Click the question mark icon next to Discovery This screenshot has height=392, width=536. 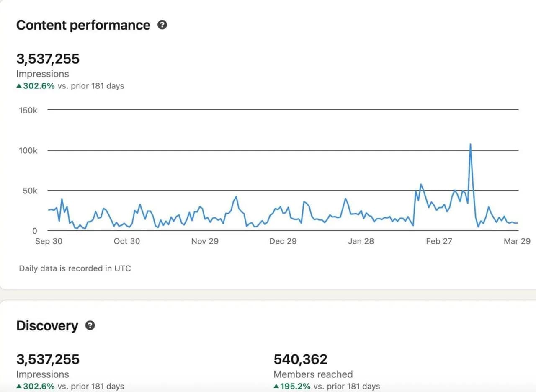click(x=90, y=325)
